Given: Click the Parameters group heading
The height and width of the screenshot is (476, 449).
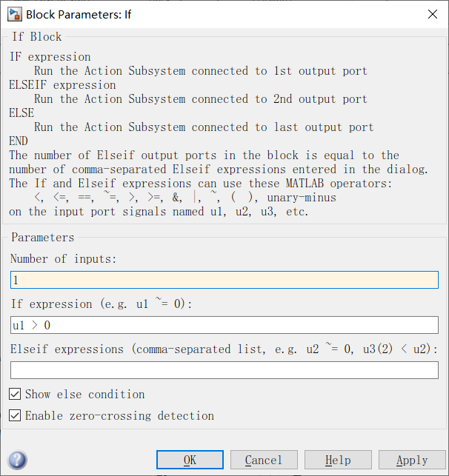Looking at the screenshot, I should [42, 238].
